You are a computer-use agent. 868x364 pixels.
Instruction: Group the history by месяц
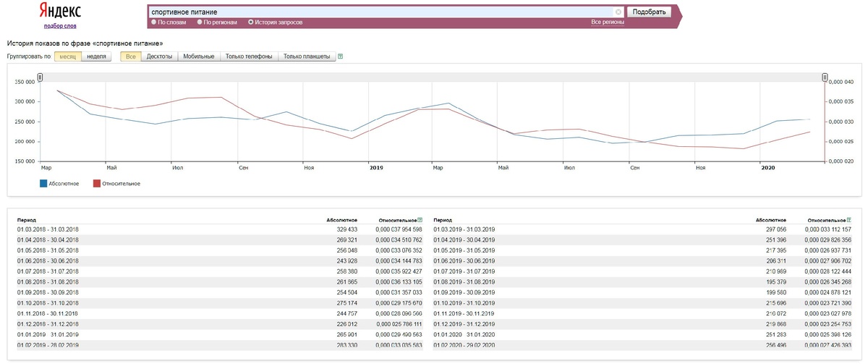pos(68,56)
